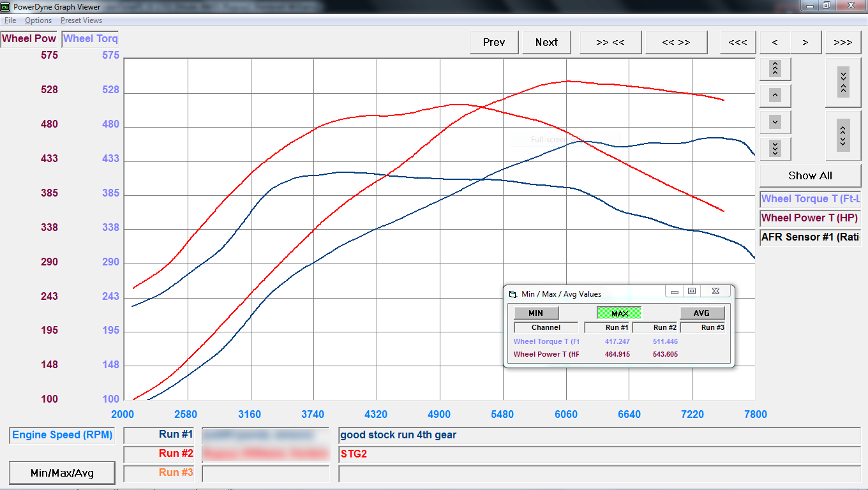The height and width of the screenshot is (490, 868).
Task: Click the triple up-chevron scroll button
Action: [x=775, y=68]
